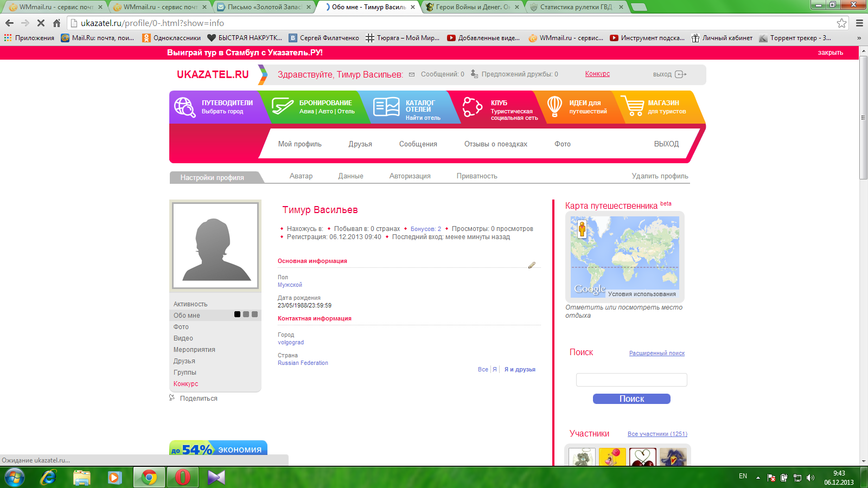Open the Мой профиль menu item
Viewport: 868px width, 488px height.
[300, 144]
